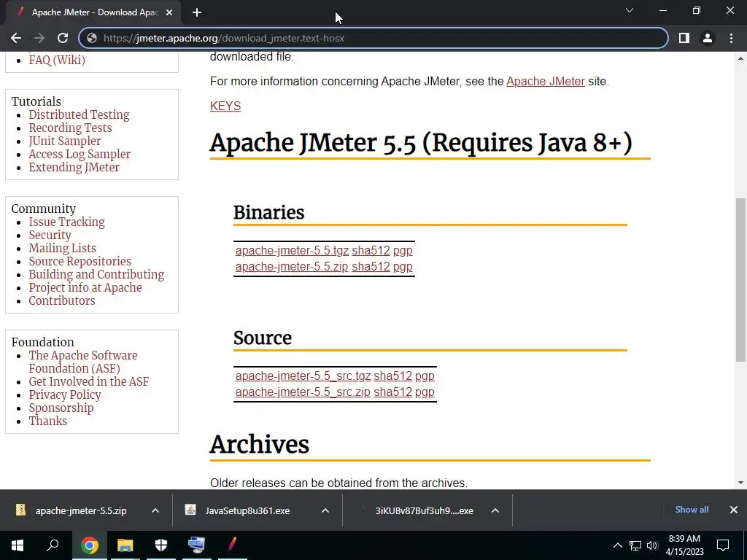Close the downloads bar
Image resolution: width=747 pixels, height=560 pixels.
[734, 510]
